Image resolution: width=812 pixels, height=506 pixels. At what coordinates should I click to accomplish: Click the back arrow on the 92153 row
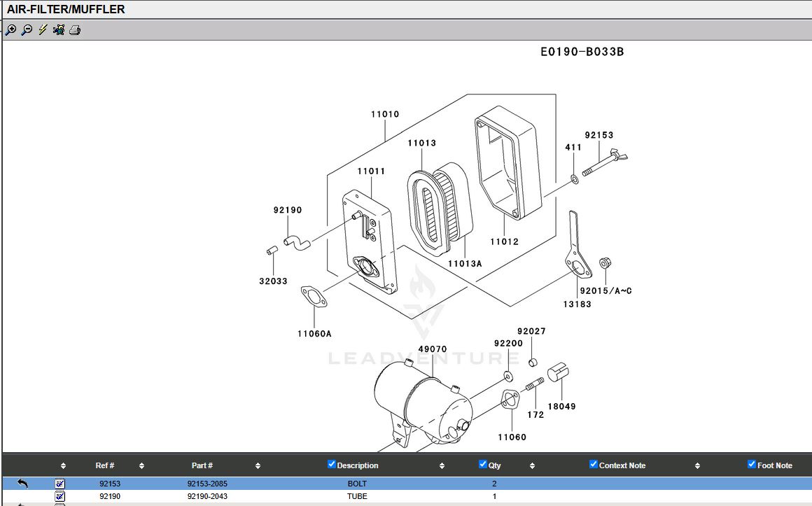point(22,484)
